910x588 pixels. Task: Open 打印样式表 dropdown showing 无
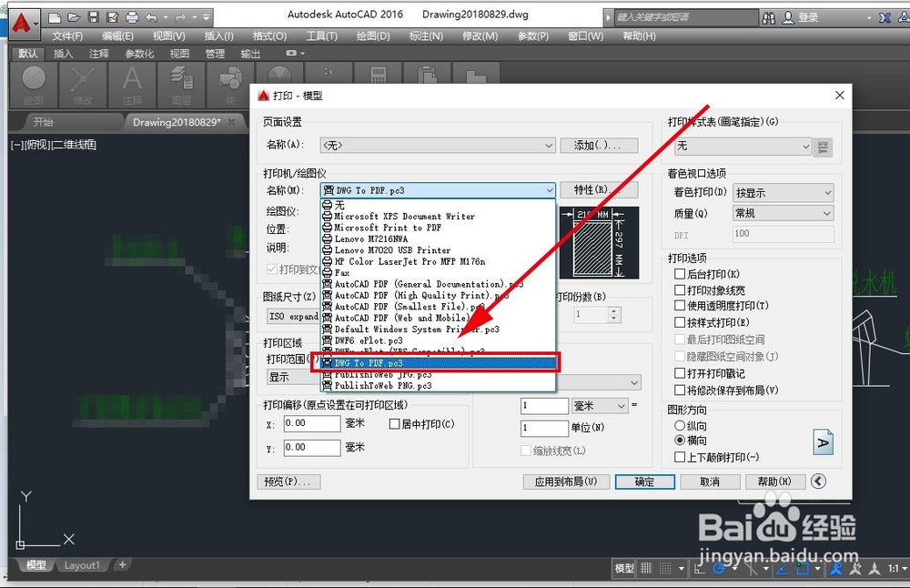point(743,147)
